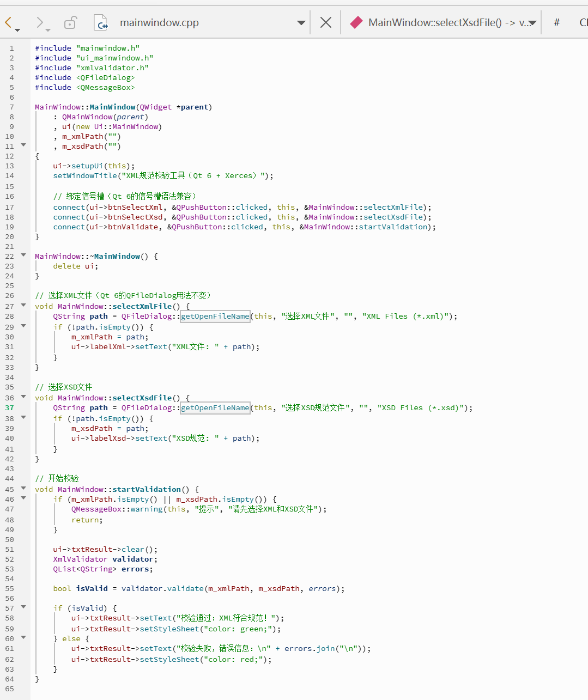The image size is (588, 700).
Task: Click labelXsd on line 40
Action: pyautogui.click(x=108, y=438)
